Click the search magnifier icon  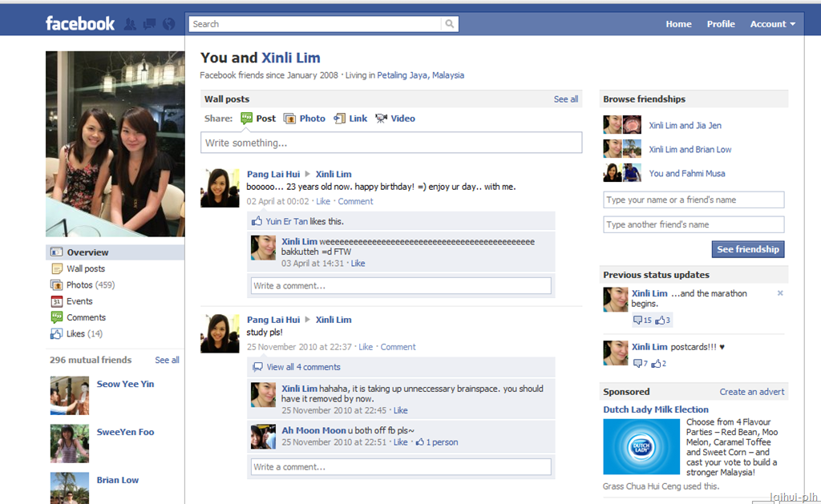point(449,24)
